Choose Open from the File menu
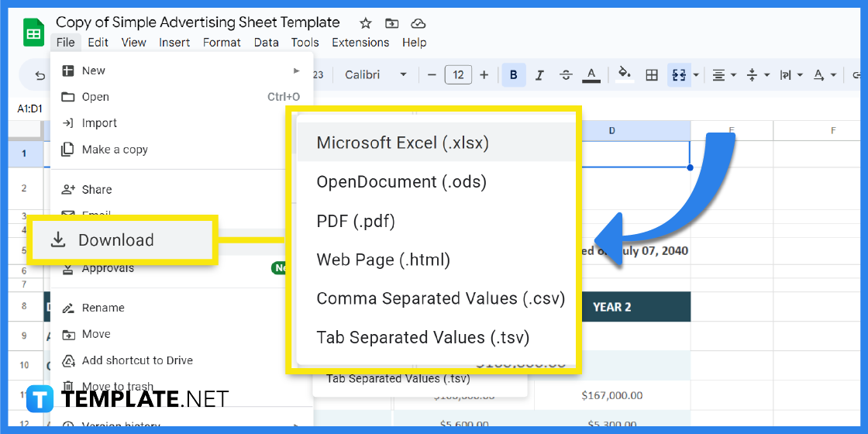The width and height of the screenshot is (868, 434). coord(181,97)
